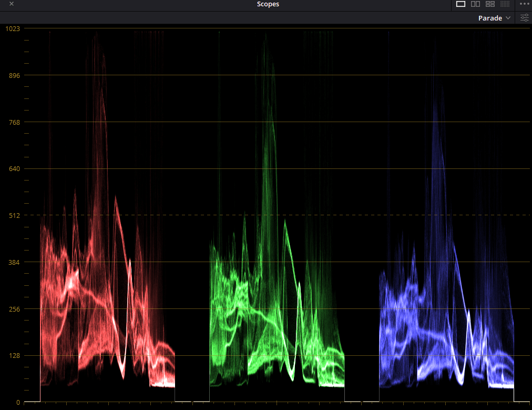Click the 640 scale label
The width and height of the screenshot is (532, 410).
[x=14, y=169]
